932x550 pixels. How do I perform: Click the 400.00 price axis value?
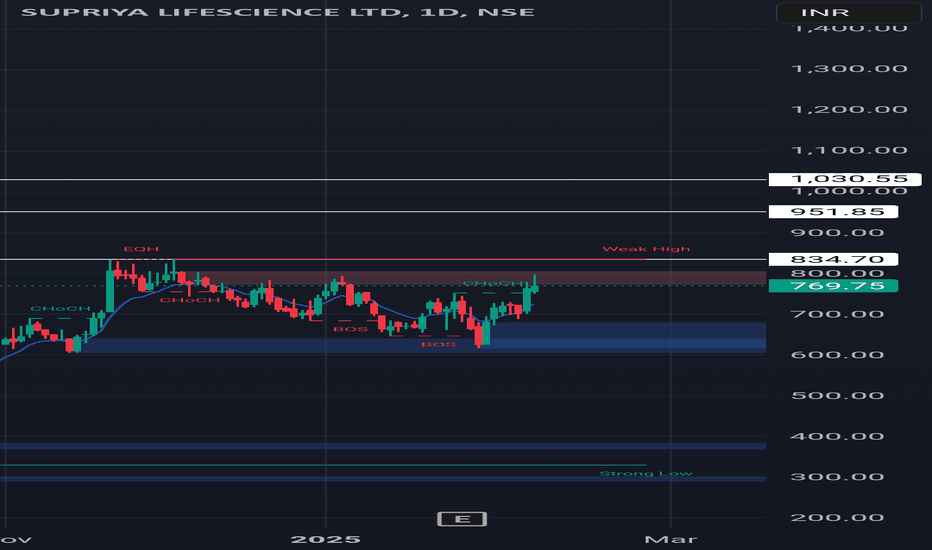pyautogui.click(x=837, y=436)
